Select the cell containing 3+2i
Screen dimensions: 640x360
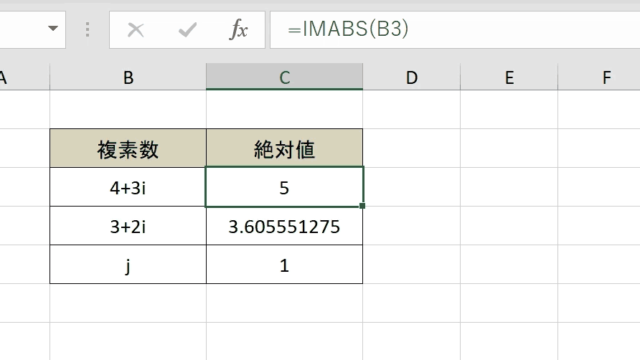click(x=128, y=226)
